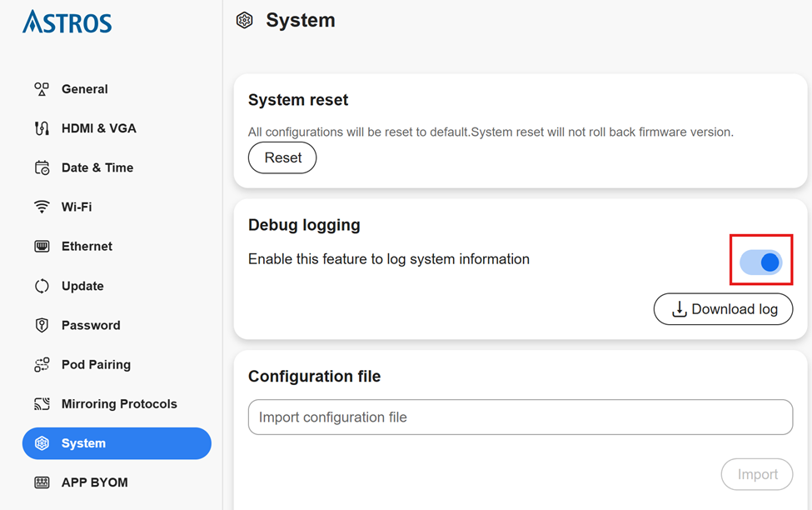Click the Import configuration file field
The width and height of the screenshot is (812, 510).
click(520, 417)
